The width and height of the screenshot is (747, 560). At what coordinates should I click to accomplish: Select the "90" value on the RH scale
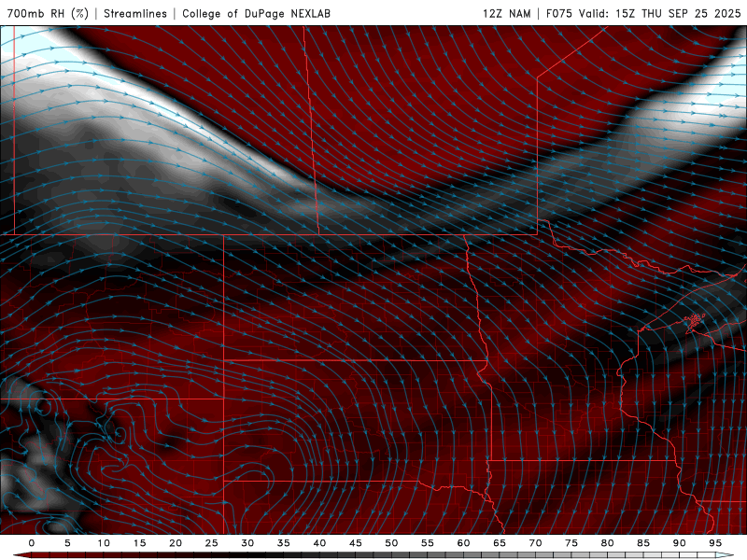[680, 543]
